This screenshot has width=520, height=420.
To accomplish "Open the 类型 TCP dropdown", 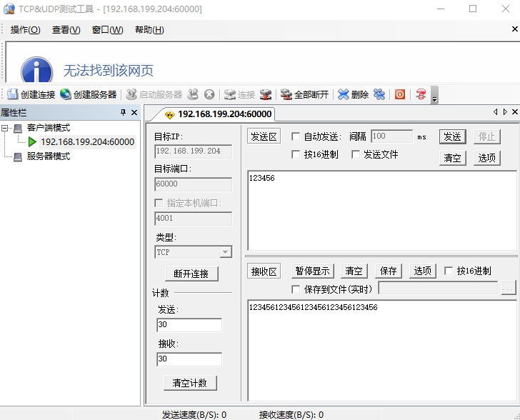I will coord(225,252).
